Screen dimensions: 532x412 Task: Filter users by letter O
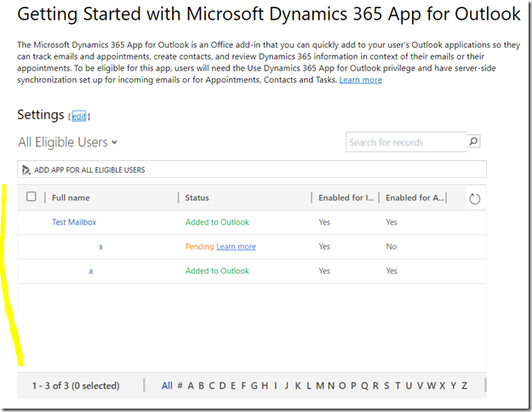click(x=342, y=386)
